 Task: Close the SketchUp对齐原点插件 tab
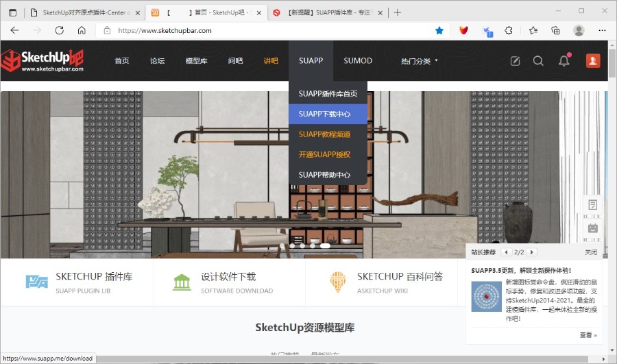click(138, 12)
